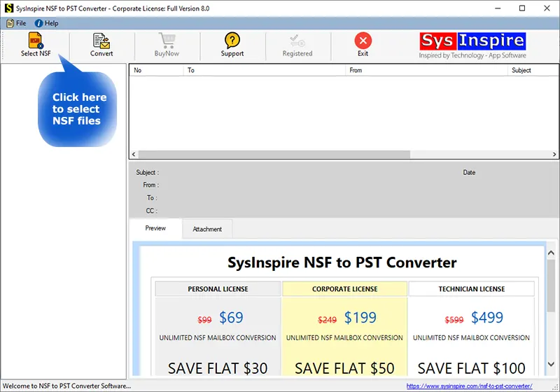Switch to the Preview tab
Image resolution: width=560 pixels, height=392 pixels.
click(x=155, y=228)
